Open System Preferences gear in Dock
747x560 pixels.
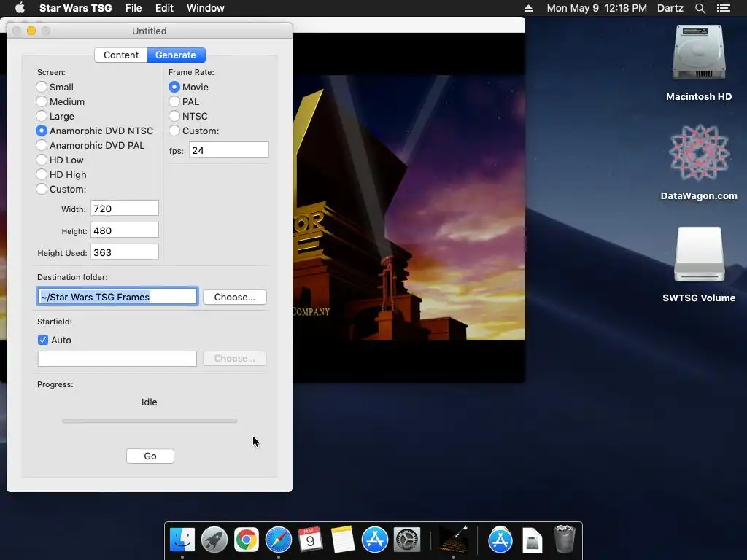(407, 540)
